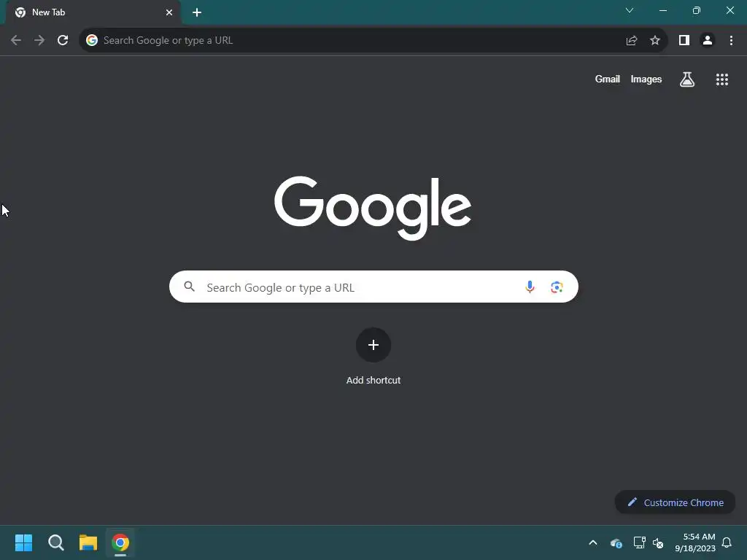Open the Windows Start menu
The image size is (747, 560).
coord(24,542)
